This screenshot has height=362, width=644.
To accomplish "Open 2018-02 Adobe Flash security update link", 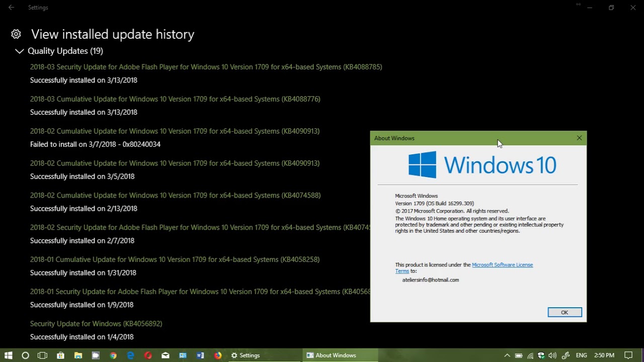I will click(x=200, y=228).
